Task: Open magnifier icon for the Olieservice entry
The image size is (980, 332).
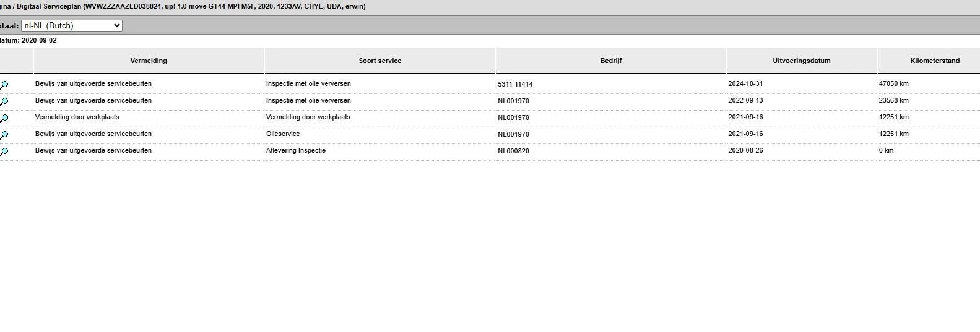Action: coord(4,135)
